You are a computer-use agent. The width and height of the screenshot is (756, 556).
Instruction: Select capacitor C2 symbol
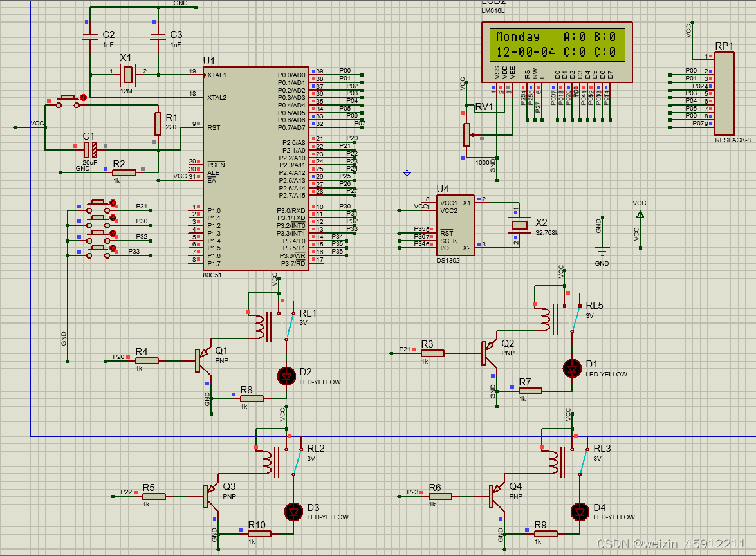pos(90,36)
